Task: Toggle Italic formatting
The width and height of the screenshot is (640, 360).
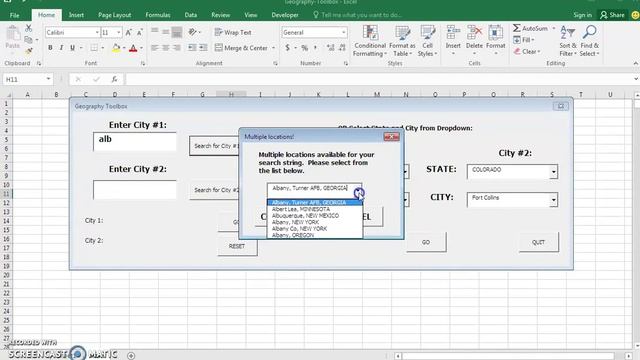Action: (61, 48)
